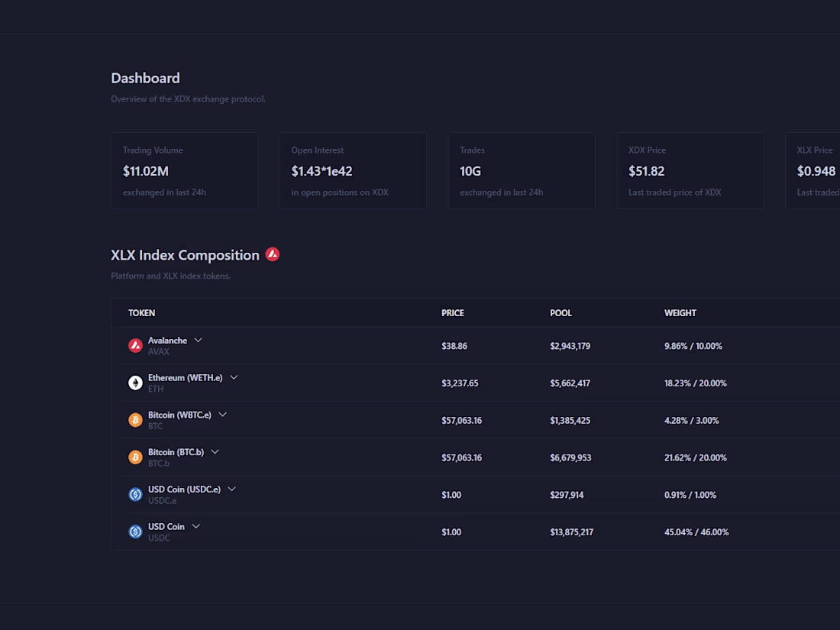Click the Open Interest value $1.43*1e42
840x630 pixels.
pyautogui.click(x=321, y=171)
